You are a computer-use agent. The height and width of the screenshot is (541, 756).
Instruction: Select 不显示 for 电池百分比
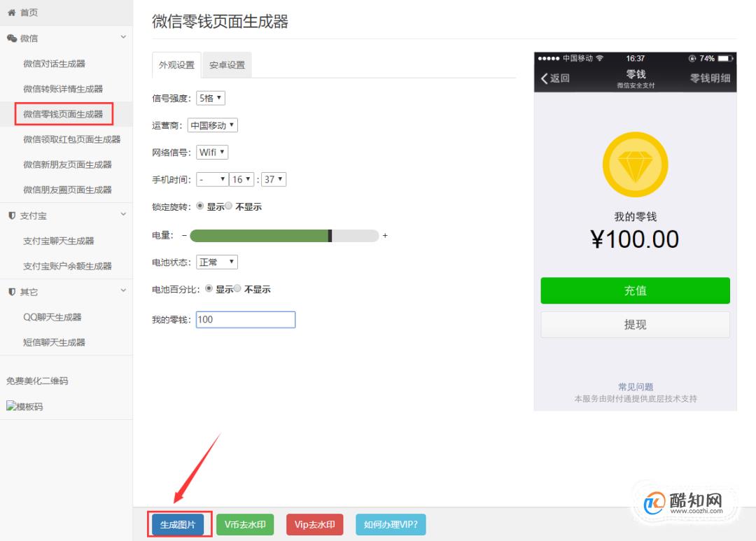[237, 288]
